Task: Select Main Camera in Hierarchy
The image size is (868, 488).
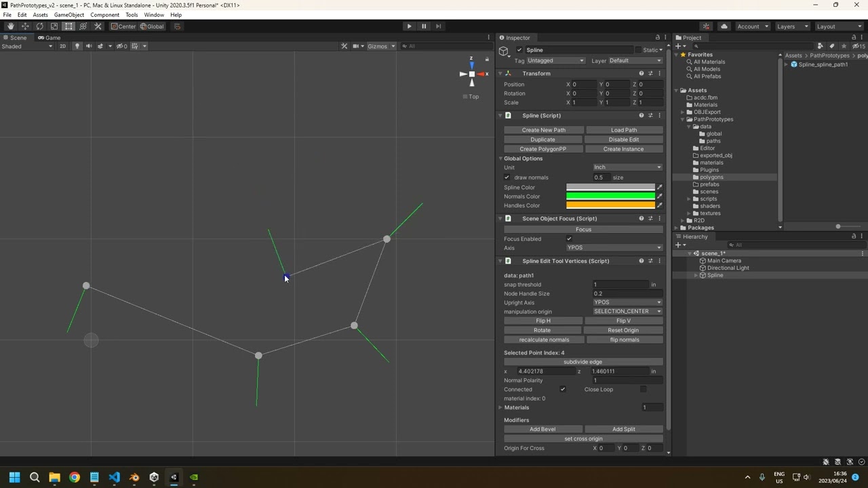Action: tap(724, 261)
